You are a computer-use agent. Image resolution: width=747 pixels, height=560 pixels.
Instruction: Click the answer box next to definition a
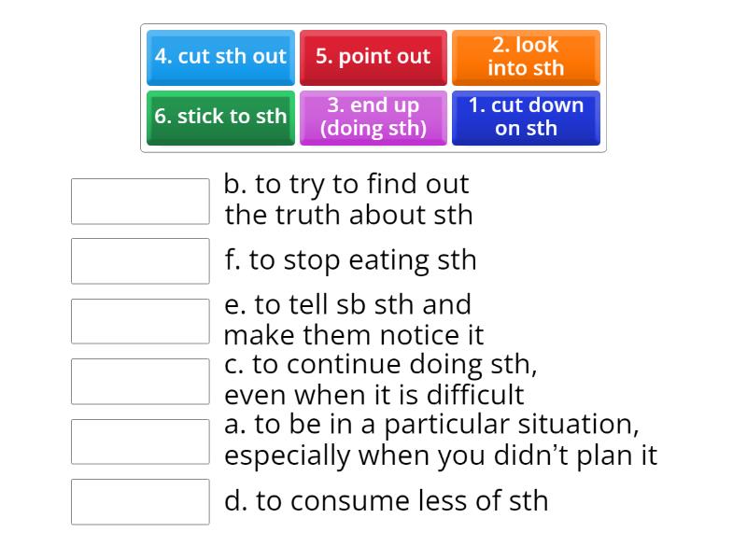[x=140, y=441]
